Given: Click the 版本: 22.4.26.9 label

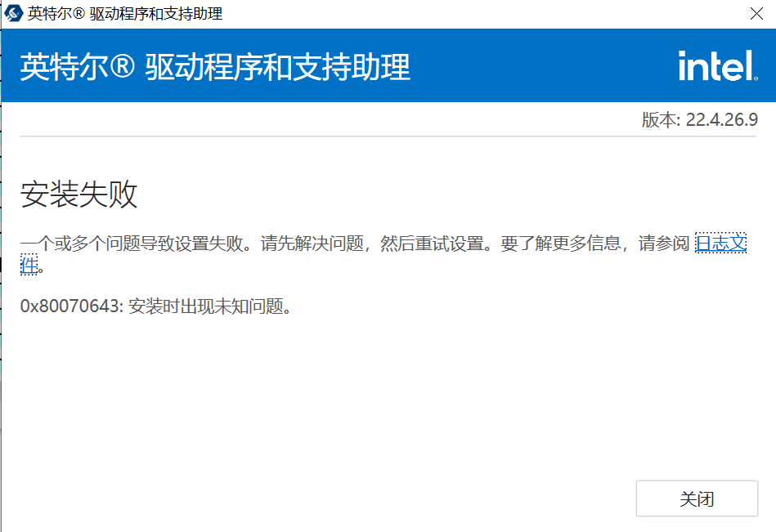Looking at the screenshot, I should 699,119.
